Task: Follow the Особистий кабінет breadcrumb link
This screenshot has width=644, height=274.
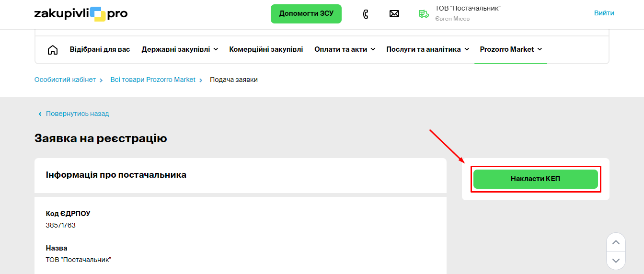Action: (65, 80)
